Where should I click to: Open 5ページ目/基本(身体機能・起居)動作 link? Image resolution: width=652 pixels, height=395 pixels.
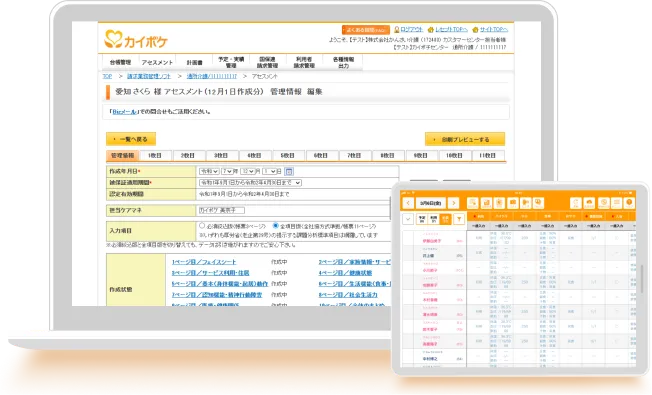[220, 284]
